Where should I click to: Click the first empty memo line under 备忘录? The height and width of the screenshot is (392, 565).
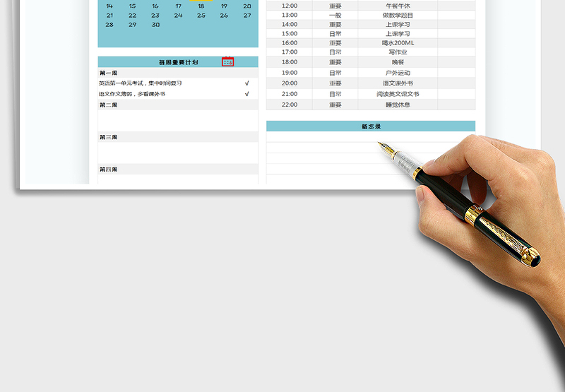(x=371, y=137)
